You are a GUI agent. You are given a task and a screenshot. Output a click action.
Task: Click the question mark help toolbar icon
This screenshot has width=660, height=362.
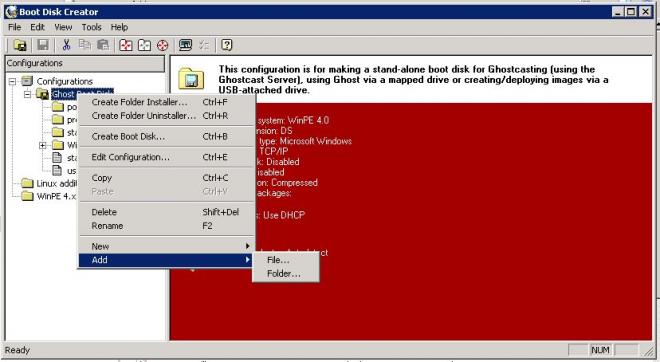click(x=226, y=45)
